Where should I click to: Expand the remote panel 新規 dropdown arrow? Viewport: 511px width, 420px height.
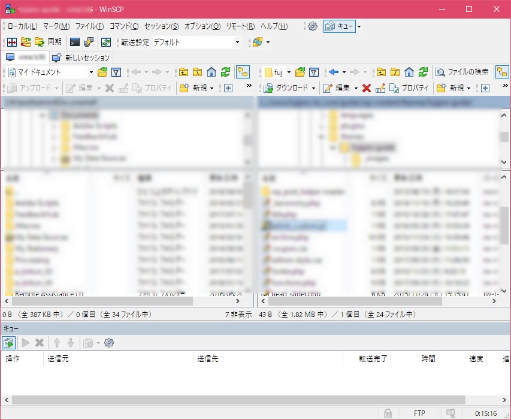468,88
